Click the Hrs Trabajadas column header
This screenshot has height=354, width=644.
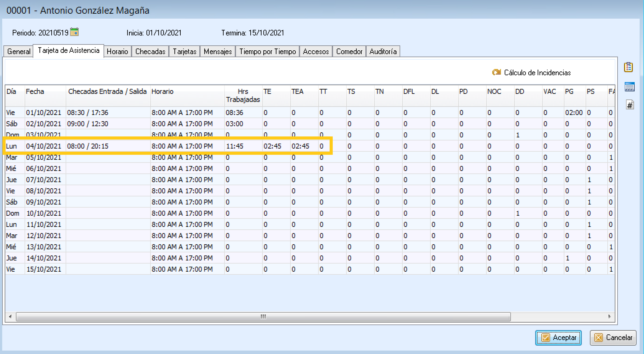243,95
